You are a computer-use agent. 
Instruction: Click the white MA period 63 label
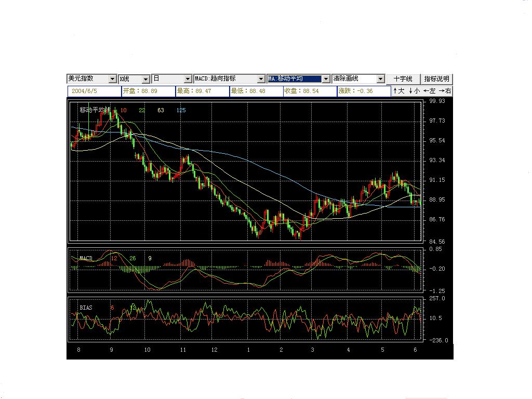161,110
